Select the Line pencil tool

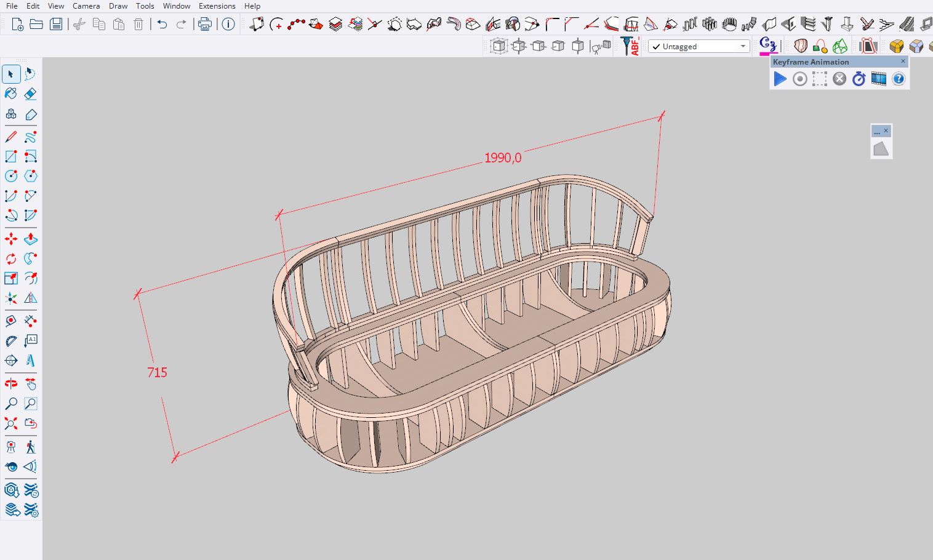[x=11, y=137]
